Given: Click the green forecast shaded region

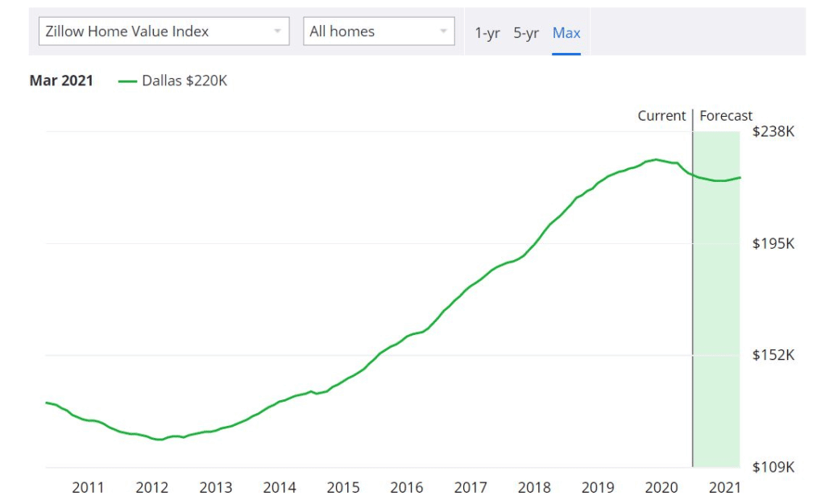Looking at the screenshot, I should [716, 300].
